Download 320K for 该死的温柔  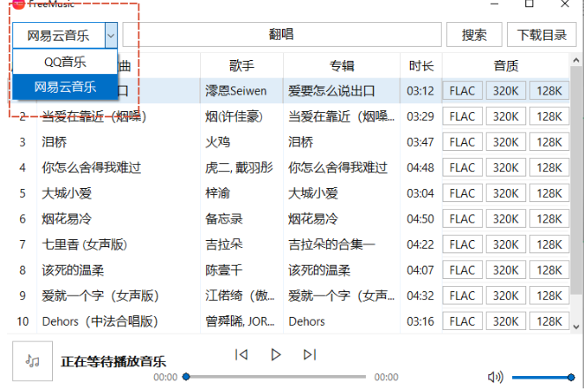(x=506, y=270)
